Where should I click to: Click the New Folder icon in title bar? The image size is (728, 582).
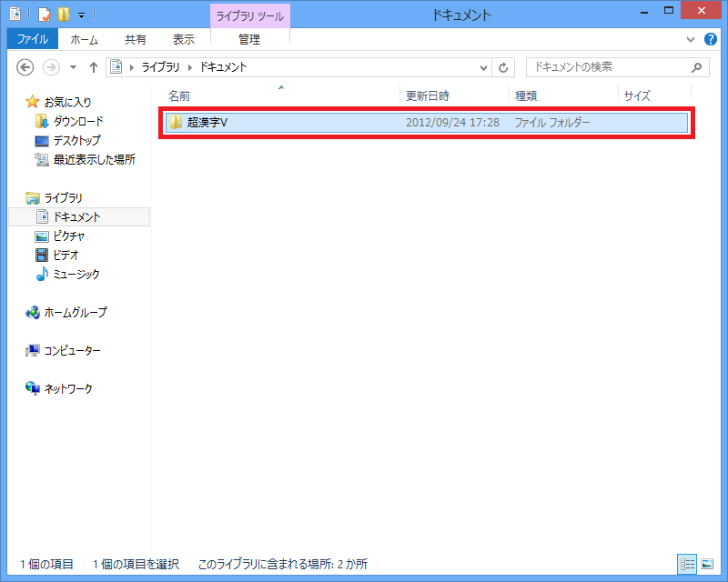(63, 15)
